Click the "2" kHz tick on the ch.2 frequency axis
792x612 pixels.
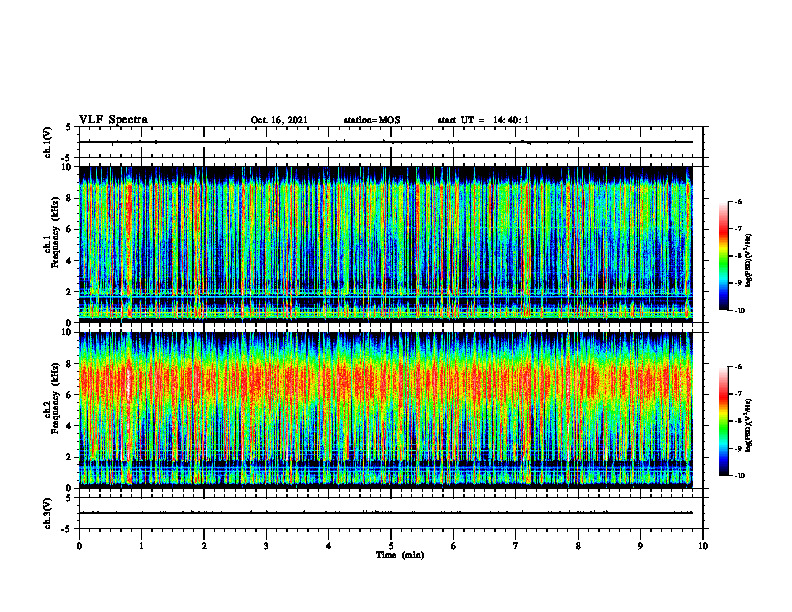click(69, 457)
